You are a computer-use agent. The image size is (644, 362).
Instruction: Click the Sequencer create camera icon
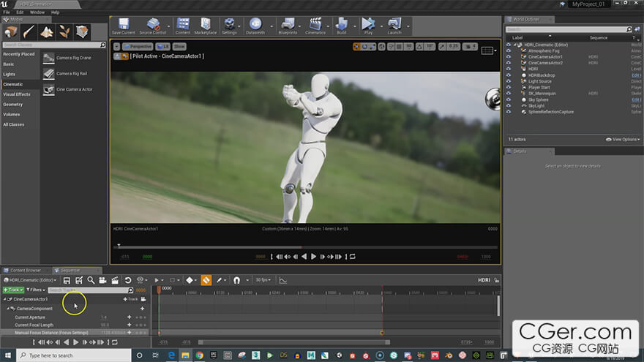(102, 280)
